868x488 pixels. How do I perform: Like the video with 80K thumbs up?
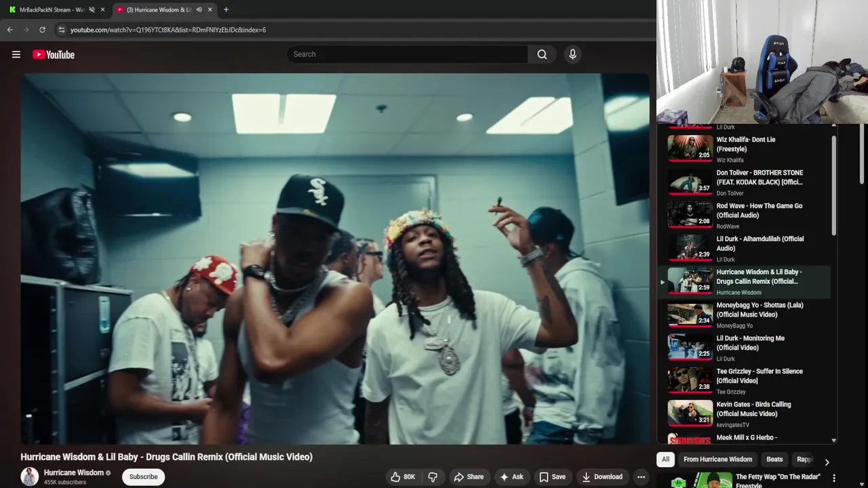403,477
